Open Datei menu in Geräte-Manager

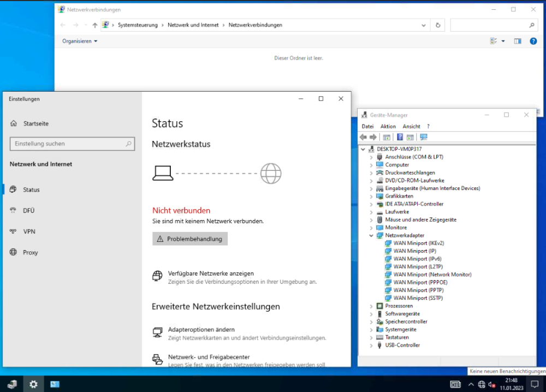click(x=367, y=126)
